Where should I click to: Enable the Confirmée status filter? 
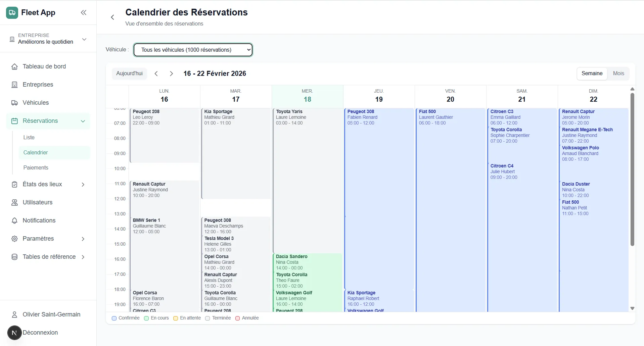114,318
